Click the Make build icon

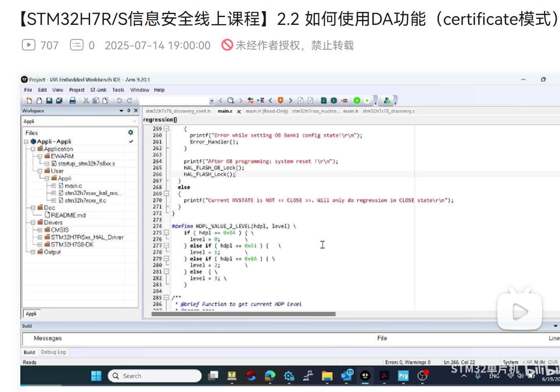pyautogui.click(x=334, y=100)
